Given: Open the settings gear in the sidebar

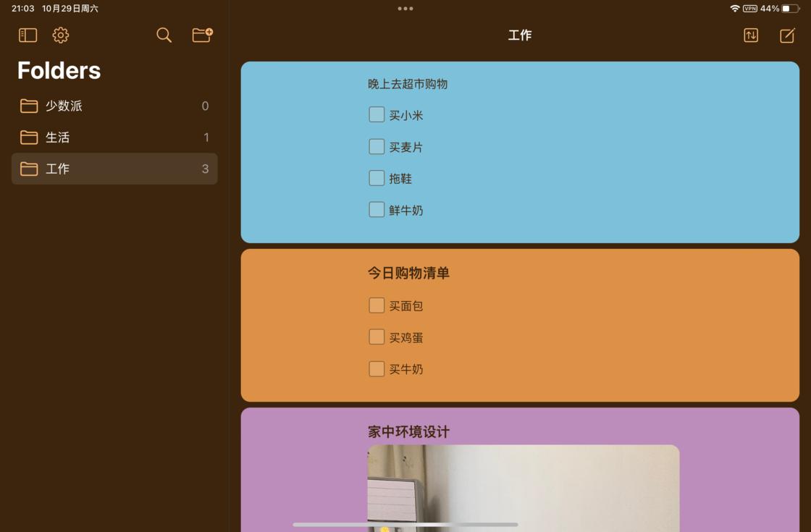Looking at the screenshot, I should coord(61,35).
